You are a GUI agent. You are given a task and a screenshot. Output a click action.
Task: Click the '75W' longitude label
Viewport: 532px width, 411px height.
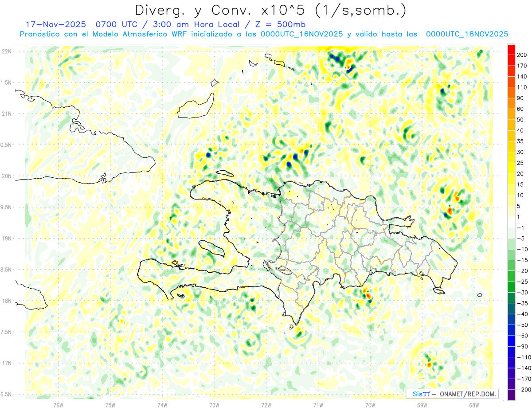(x=110, y=405)
